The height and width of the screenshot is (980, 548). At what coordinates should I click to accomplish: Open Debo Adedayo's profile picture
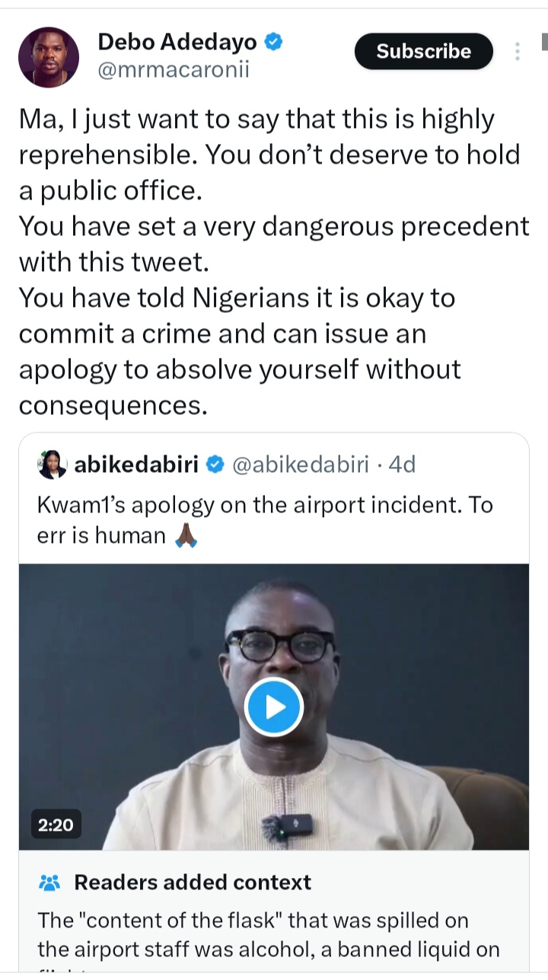(49, 57)
